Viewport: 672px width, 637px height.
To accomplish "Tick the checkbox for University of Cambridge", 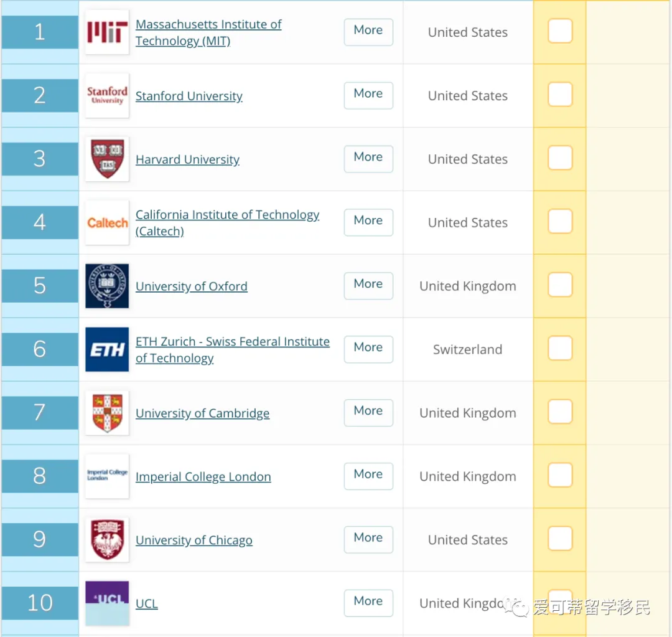I will [x=560, y=412].
